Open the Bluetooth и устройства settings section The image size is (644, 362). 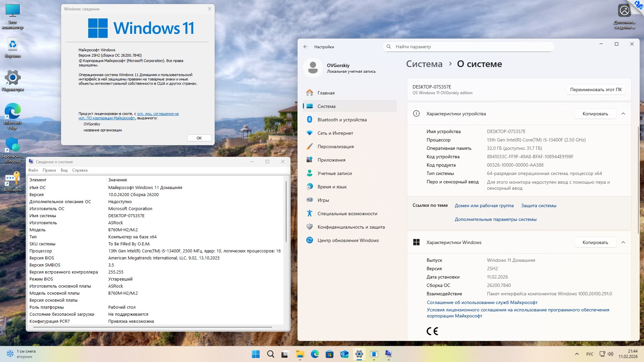[x=342, y=120]
